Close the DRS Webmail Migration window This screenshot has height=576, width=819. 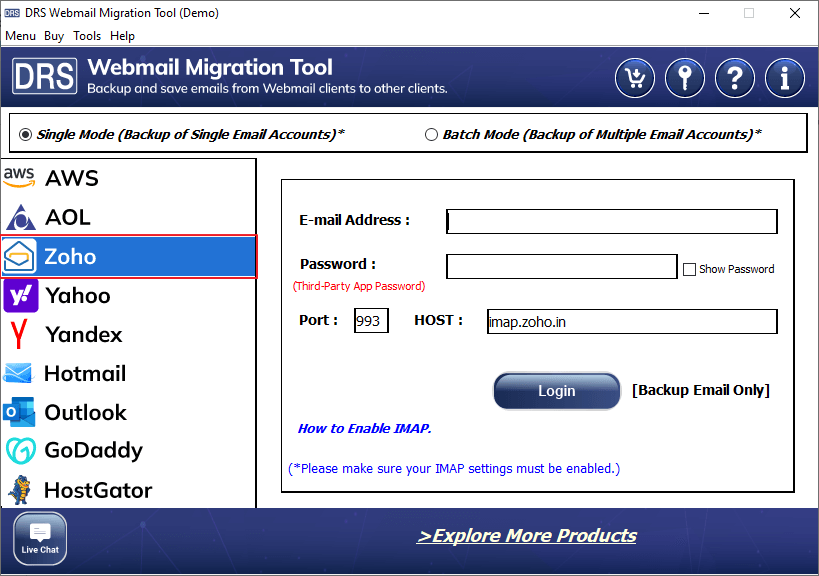click(795, 13)
